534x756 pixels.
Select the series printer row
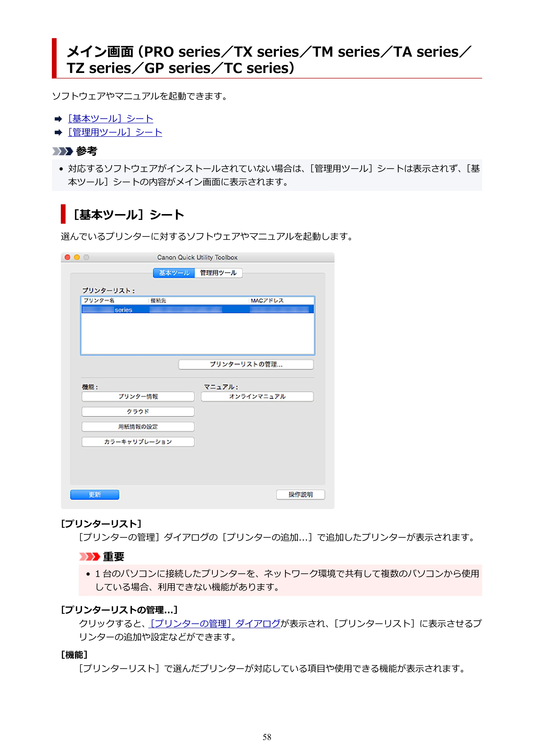[197, 309]
